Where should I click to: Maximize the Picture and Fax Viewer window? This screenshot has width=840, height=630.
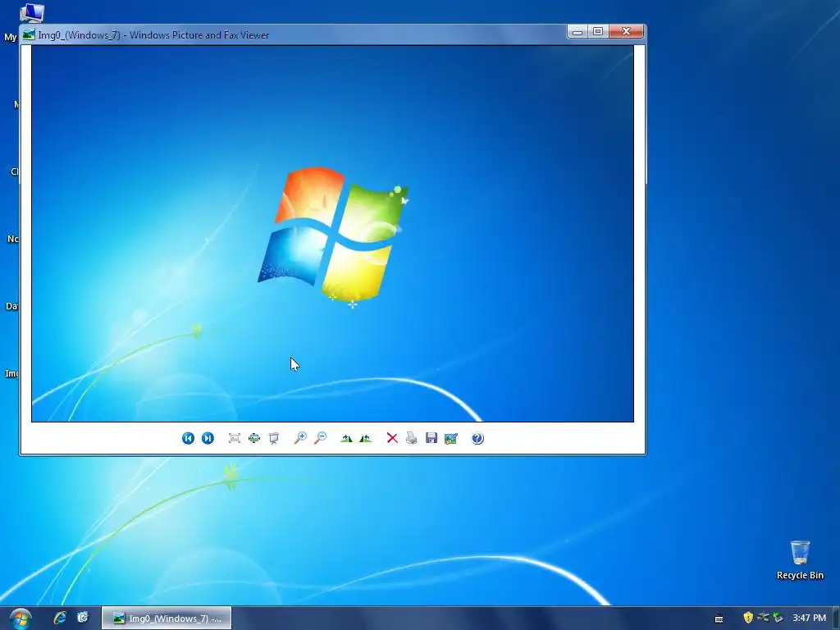598,32
